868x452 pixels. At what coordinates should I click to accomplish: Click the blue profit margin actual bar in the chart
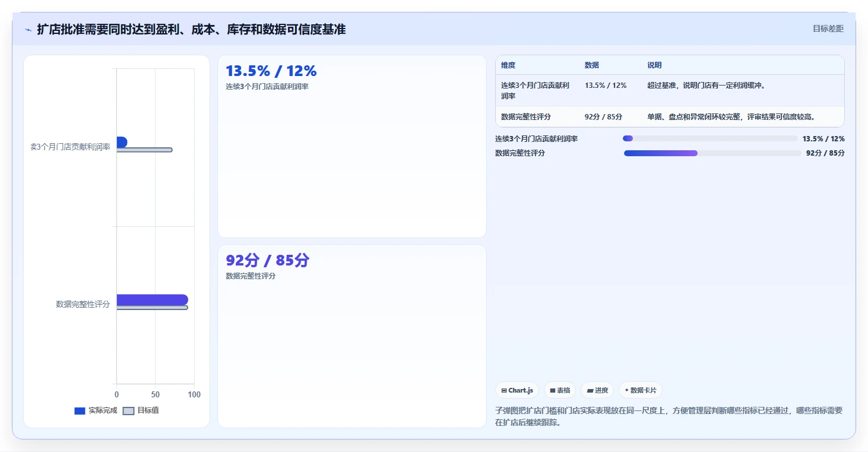tap(122, 142)
